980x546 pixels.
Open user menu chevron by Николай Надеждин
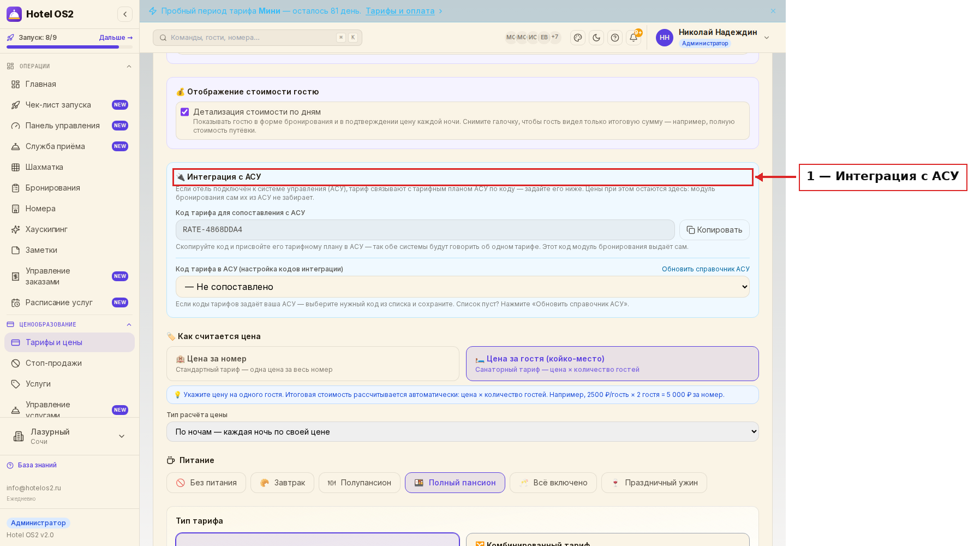[x=767, y=38]
